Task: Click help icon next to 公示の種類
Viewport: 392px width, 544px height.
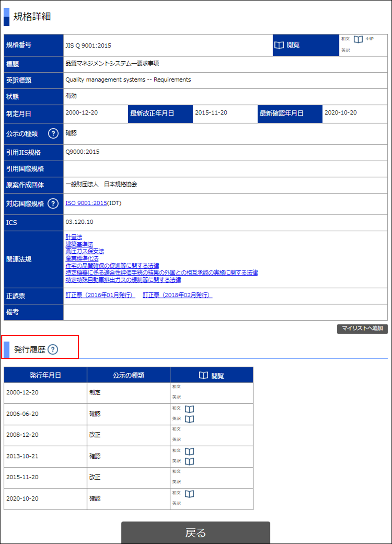Action: 53,133
